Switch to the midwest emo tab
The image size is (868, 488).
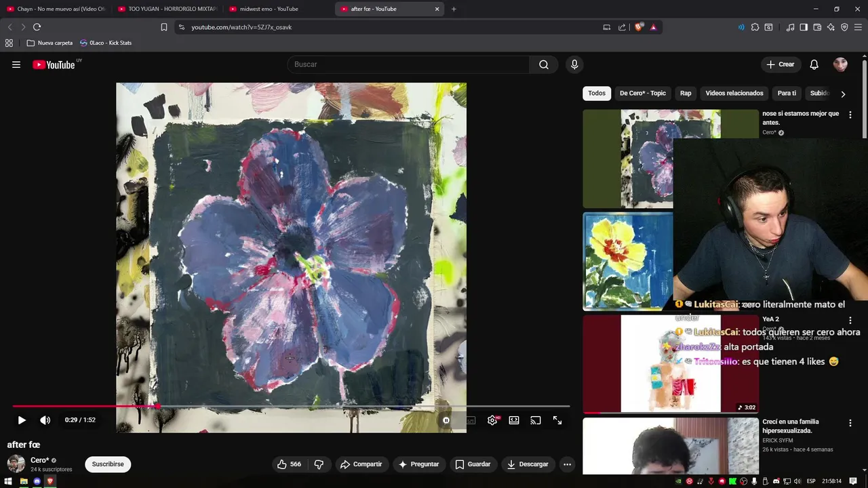coord(278,9)
